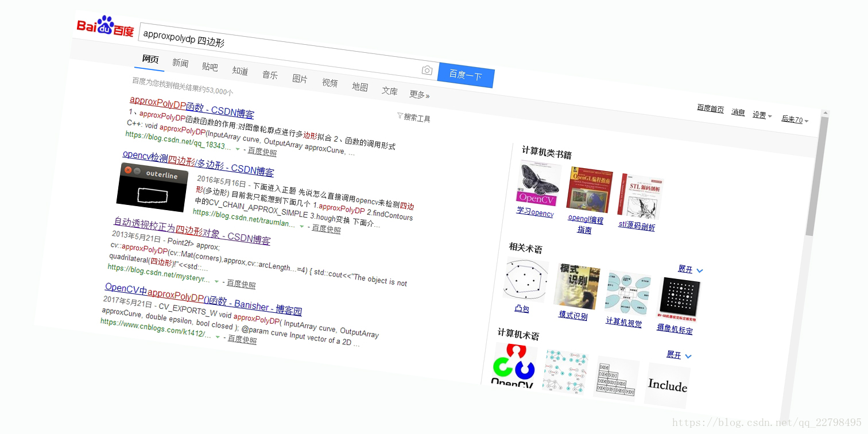868x434 pixels.
Task: Open the 知道 tab
Action: point(240,71)
